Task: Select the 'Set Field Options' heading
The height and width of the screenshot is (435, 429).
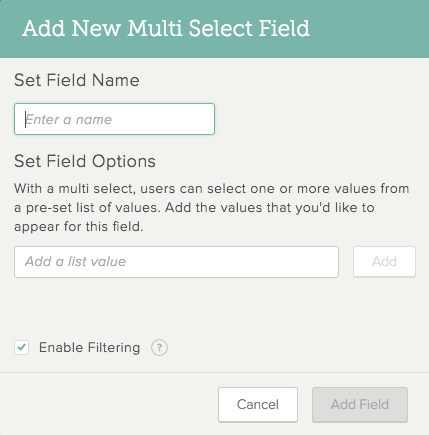Action: [x=85, y=161]
